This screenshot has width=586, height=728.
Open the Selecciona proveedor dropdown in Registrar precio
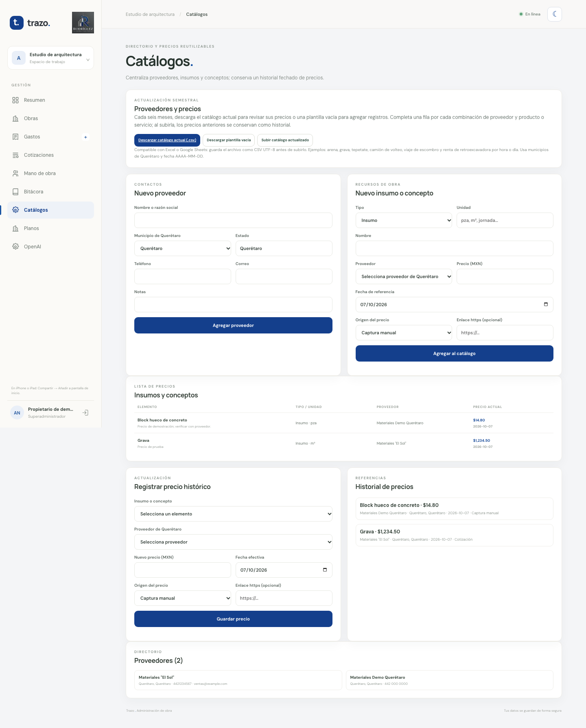pyautogui.click(x=233, y=542)
